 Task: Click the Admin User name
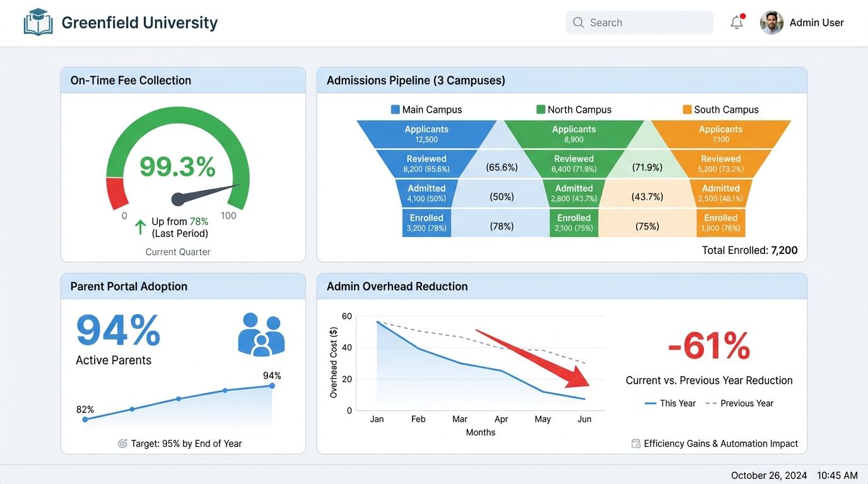pyautogui.click(x=816, y=23)
